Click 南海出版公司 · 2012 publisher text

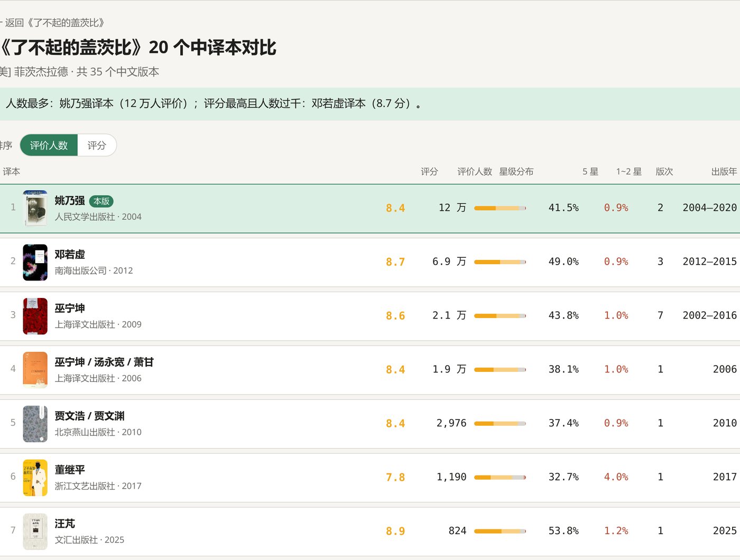[x=94, y=270]
